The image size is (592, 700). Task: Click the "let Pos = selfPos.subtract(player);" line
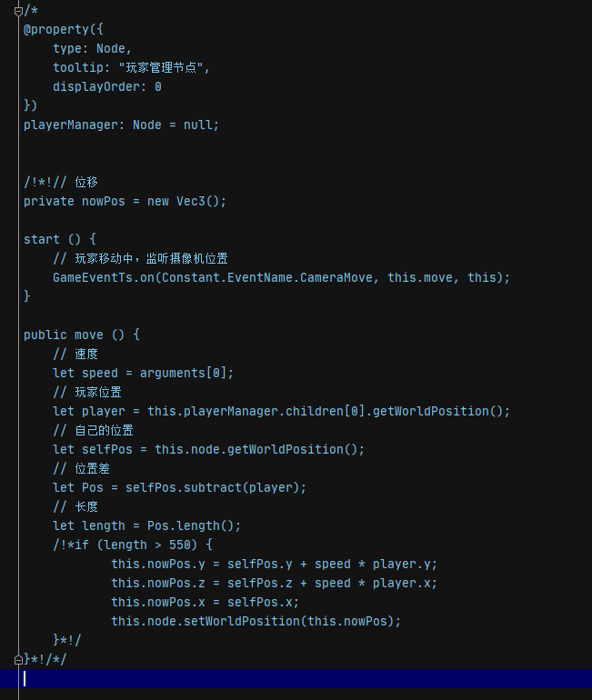coord(179,487)
